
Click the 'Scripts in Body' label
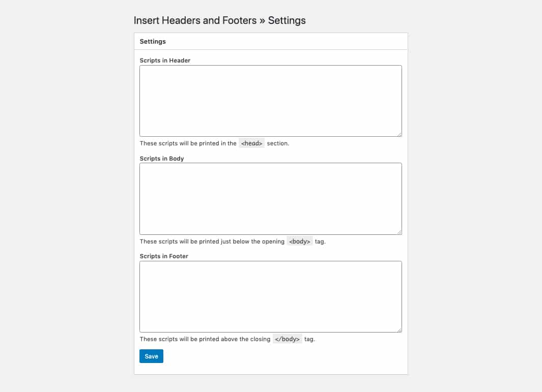[x=162, y=159]
